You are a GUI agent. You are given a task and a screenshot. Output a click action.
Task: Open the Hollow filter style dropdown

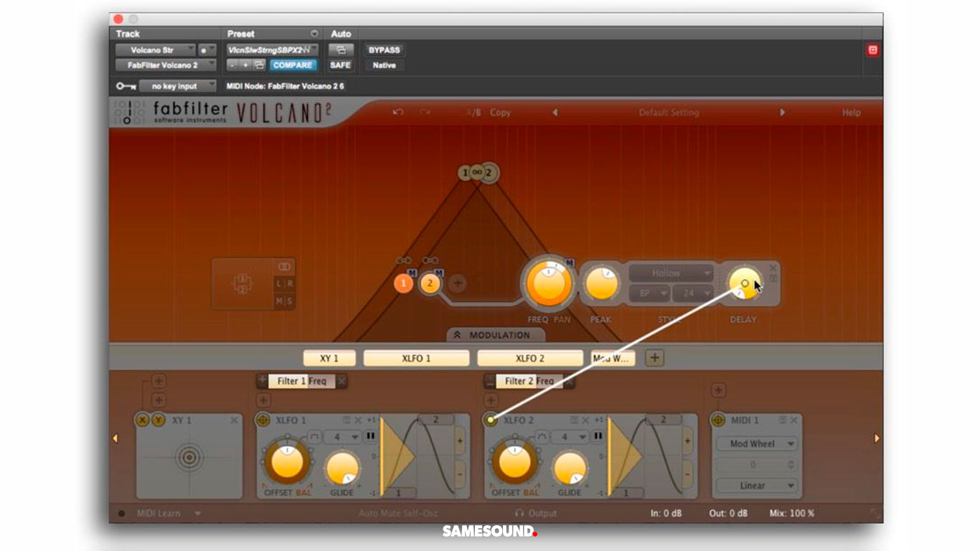coord(672,273)
